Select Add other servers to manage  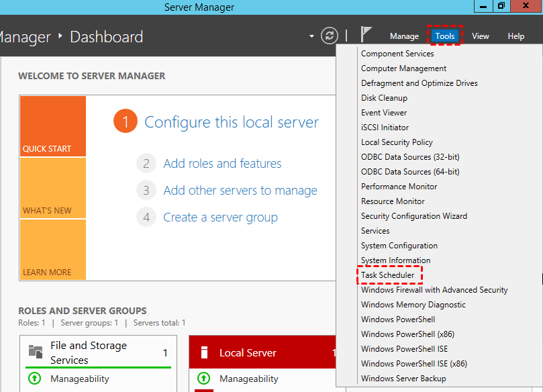(240, 191)
